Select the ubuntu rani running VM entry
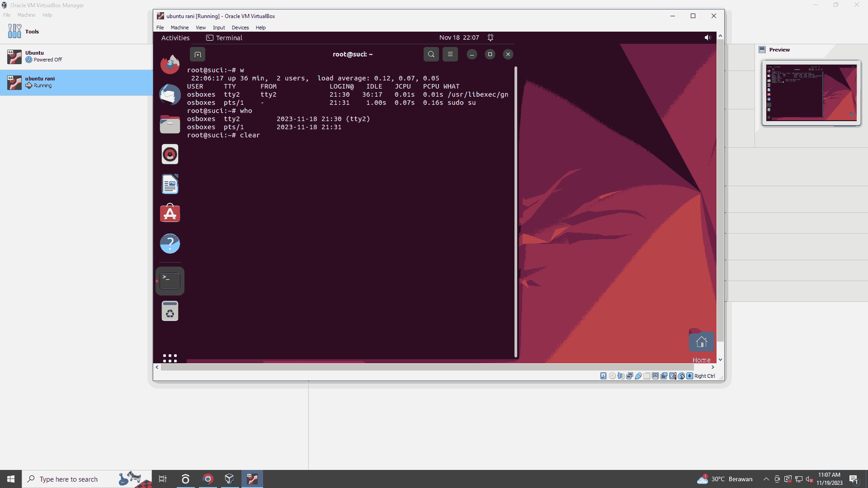The image size is (868, 488). (76, 82)
